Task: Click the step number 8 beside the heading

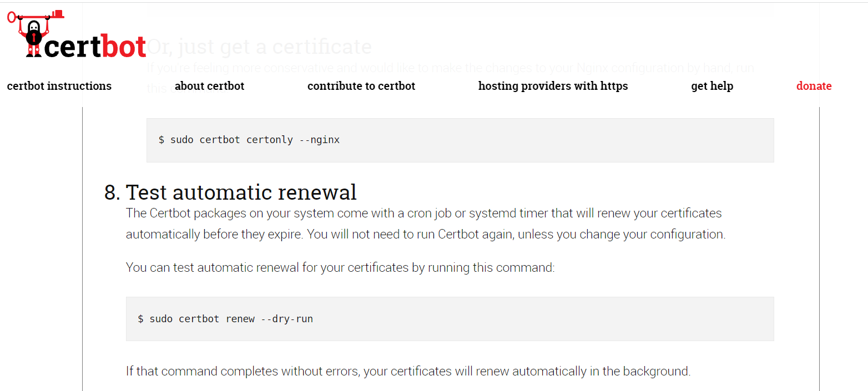Action: [x=113, y=192]
